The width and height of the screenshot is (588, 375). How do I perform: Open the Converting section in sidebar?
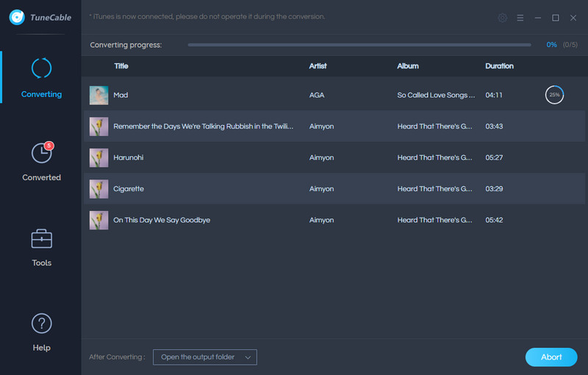(x=41, y=78)
